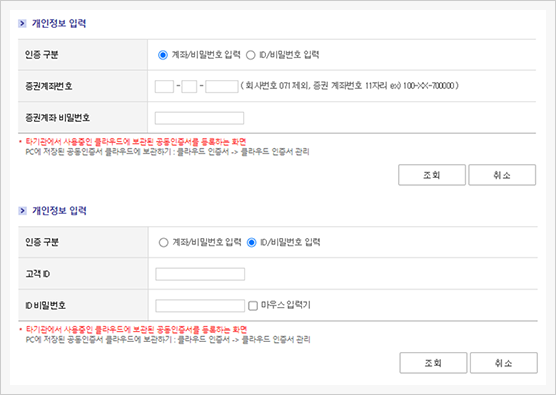This screenshot has width=556, height=395.
Task: Click the 취소 button in the lower form
Action: (x=504, y=363)
